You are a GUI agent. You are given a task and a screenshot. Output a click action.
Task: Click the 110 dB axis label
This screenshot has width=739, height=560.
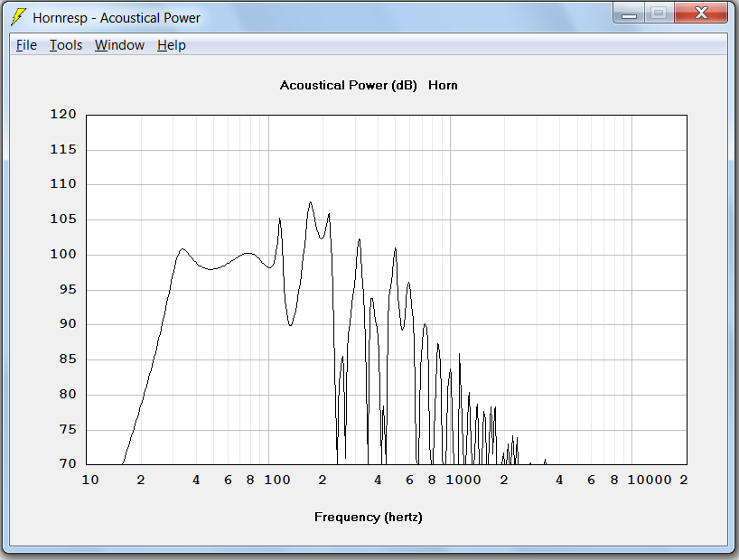[63, 184]
